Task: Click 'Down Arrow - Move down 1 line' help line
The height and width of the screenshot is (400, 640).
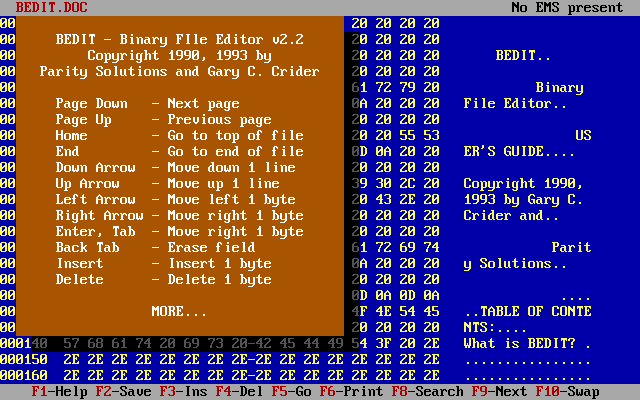Action: point(176,167)
